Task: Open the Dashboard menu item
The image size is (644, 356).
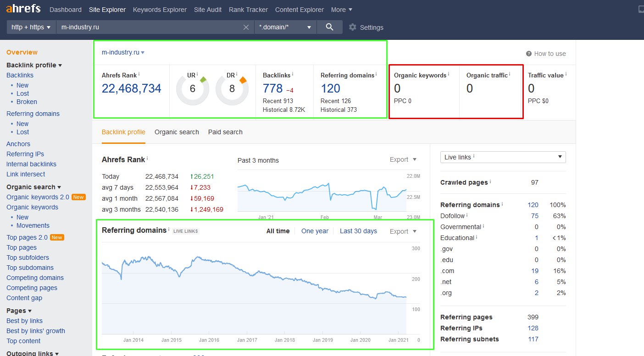Action: coord(66,10)
